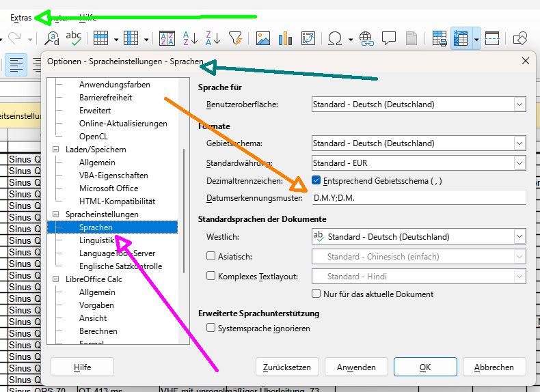
Task: Open Find & Replace from toolbar
Action: [x=52, y=38]
